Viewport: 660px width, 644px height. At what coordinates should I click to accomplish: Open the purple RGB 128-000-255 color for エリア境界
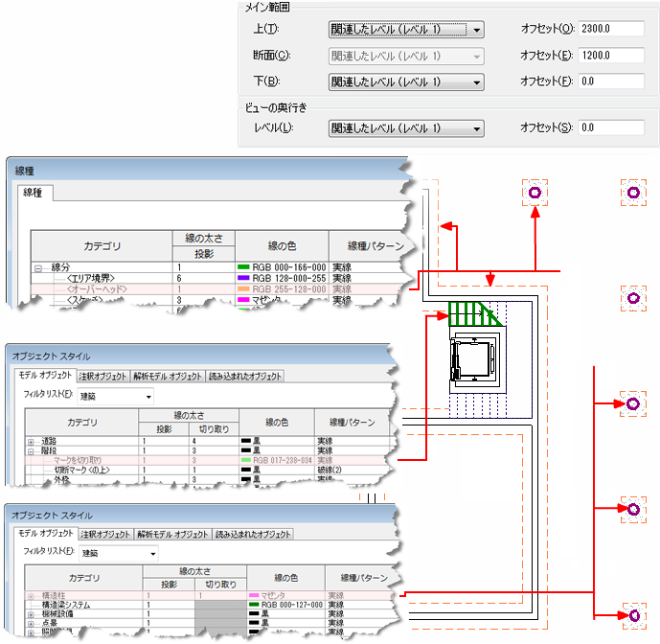[x=282, y=278]
